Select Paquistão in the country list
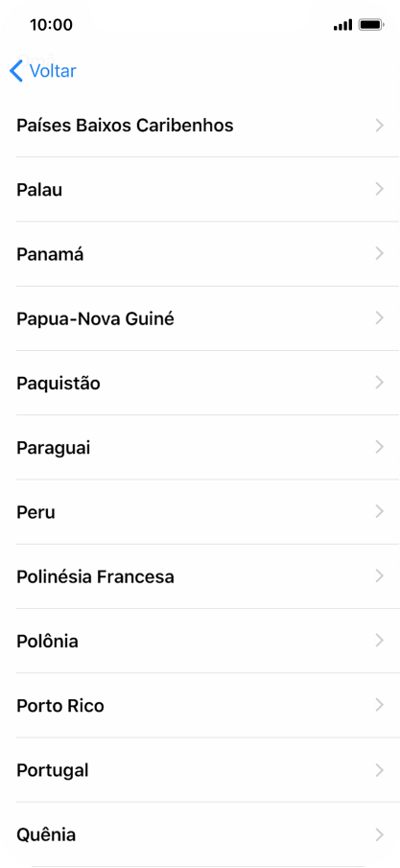Viewport: 400px width, 868px height. pos(200,383)
